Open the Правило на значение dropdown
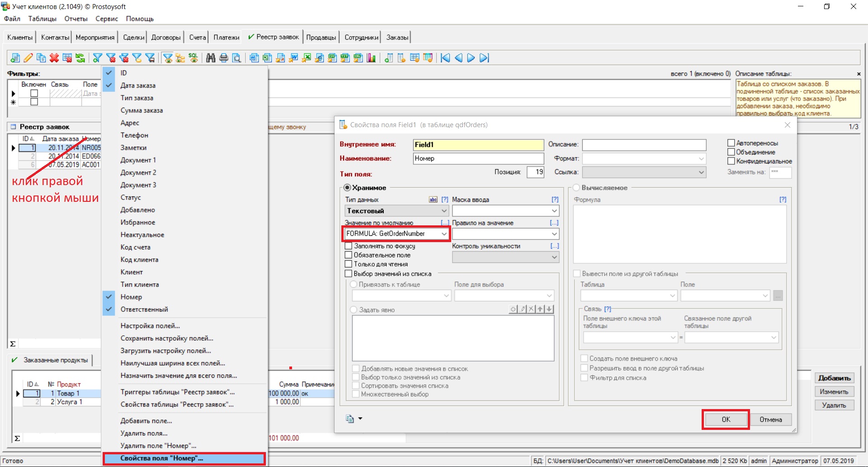Image resolution: width=868 pixels, height=467 pixels. (x=554, y=234)
